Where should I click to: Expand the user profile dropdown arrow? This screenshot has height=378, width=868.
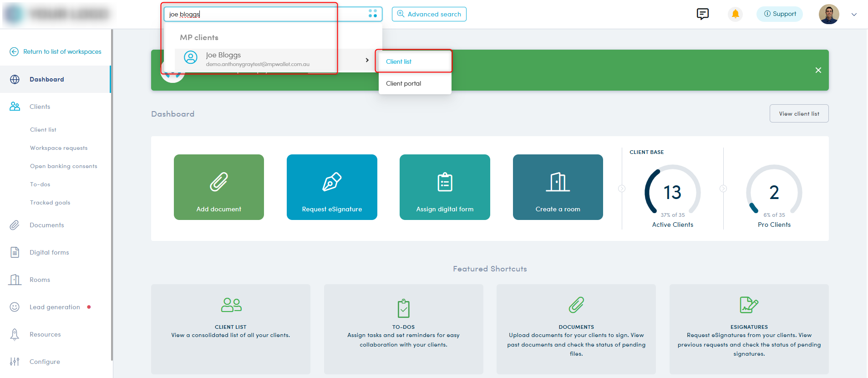(x=854, y=15)
